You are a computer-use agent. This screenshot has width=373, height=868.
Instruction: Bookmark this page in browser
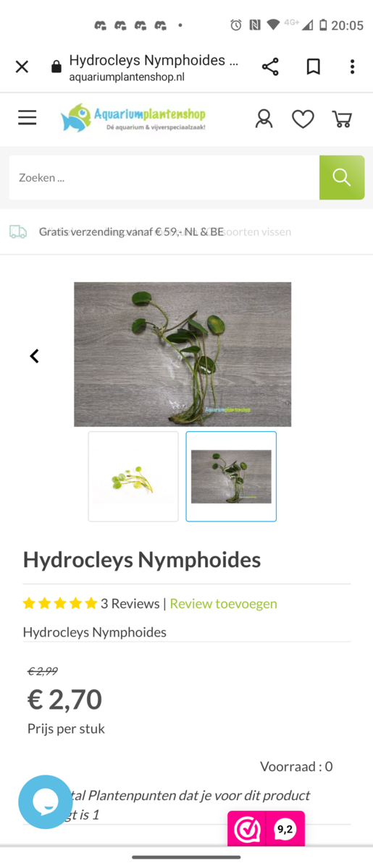(x=313, y=67)
